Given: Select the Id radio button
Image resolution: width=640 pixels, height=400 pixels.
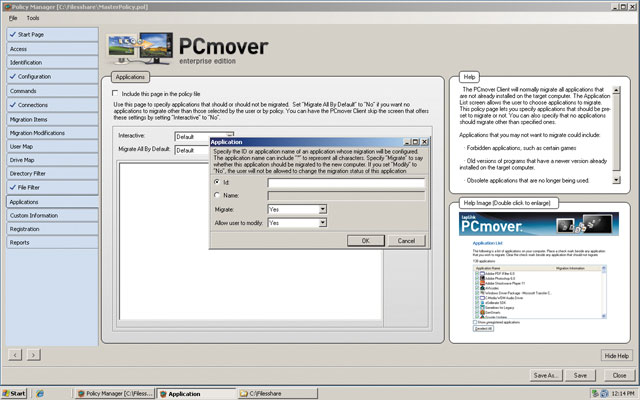Looking at the screenshot, I should click(217, 182).
